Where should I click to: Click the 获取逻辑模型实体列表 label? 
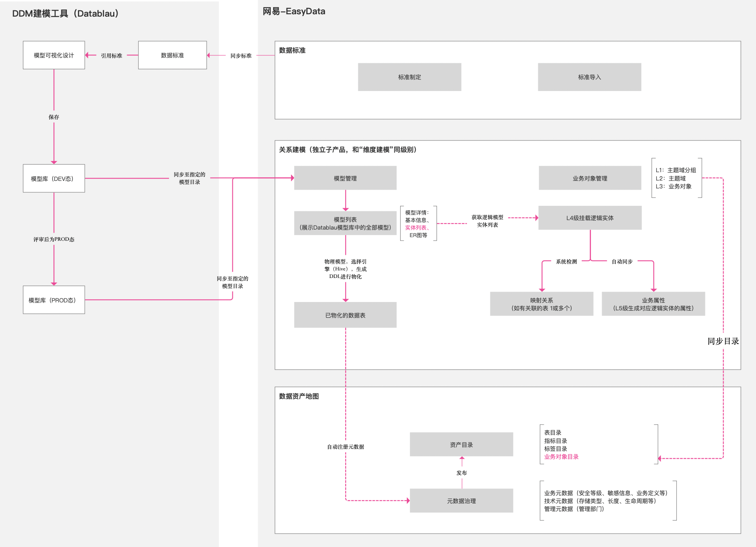point(487,221)
